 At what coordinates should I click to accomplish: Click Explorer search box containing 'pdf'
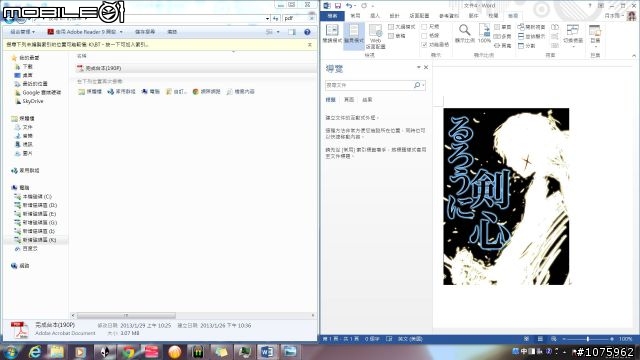pos(299,18)
